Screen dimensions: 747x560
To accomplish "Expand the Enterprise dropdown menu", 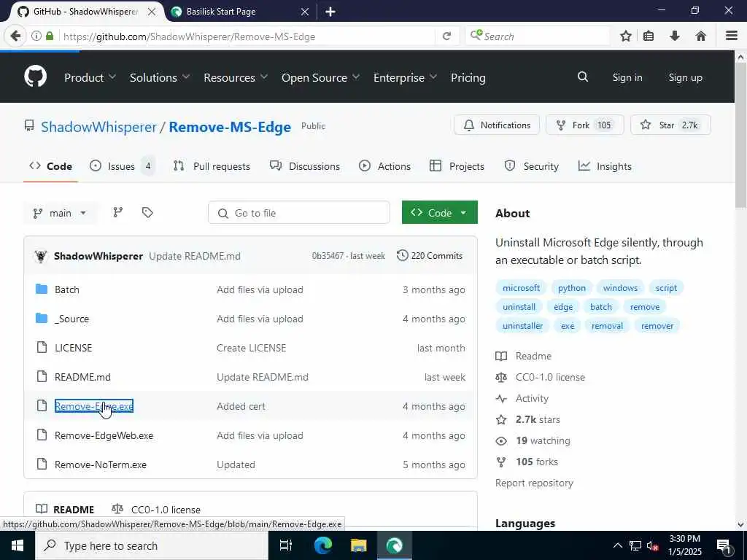I will (x=405, y=77).
